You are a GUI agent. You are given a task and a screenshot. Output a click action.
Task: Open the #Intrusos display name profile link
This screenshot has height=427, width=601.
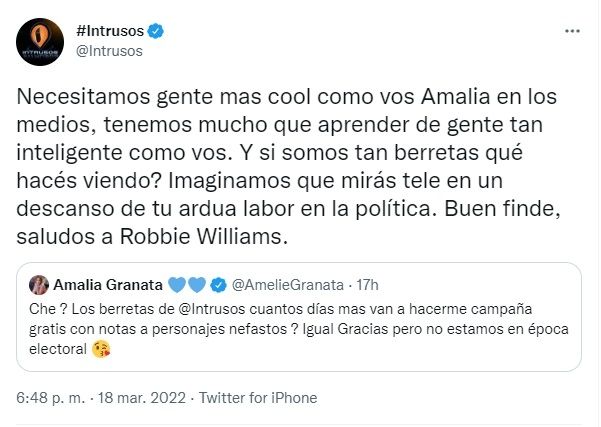coord(111,31)
